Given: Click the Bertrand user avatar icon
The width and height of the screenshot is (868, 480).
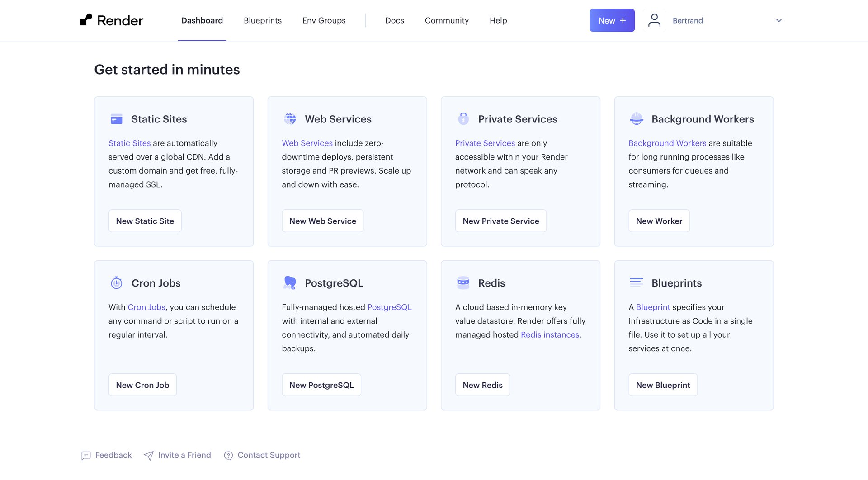Looking at the screenshot, I should click(x=654, y=20).
